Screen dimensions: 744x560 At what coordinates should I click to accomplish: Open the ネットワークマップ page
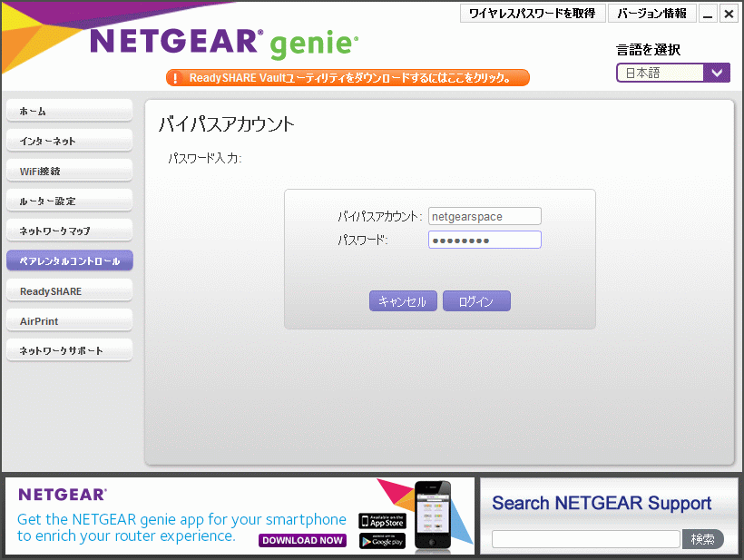coord(69,231)
